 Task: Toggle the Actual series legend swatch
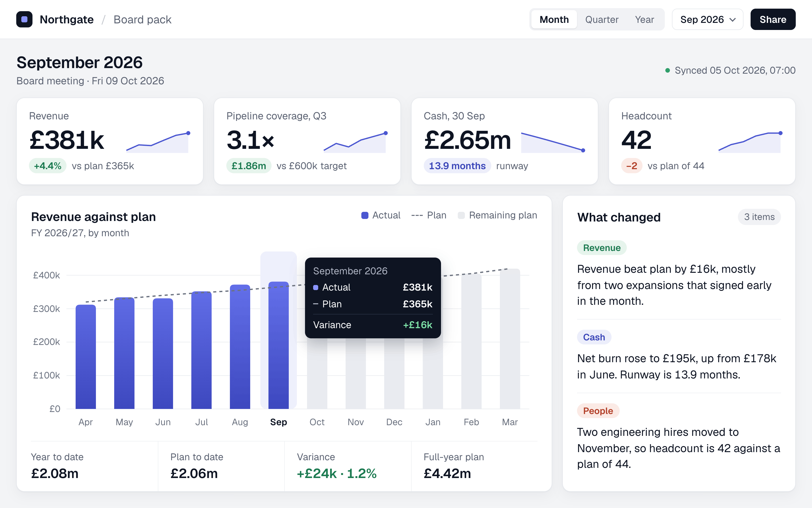pos(365,215)
